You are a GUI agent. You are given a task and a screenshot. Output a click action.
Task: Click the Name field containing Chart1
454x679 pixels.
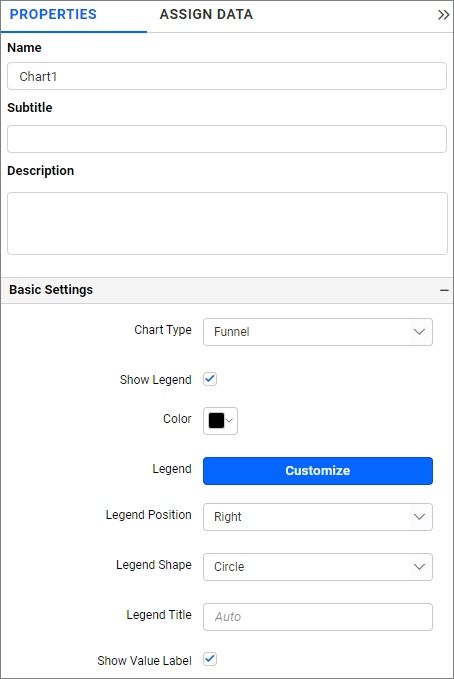point(227,76)
